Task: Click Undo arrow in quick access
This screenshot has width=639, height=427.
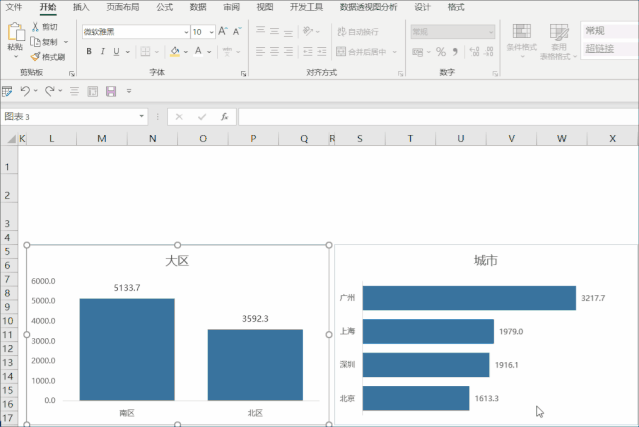Action: 25,91
